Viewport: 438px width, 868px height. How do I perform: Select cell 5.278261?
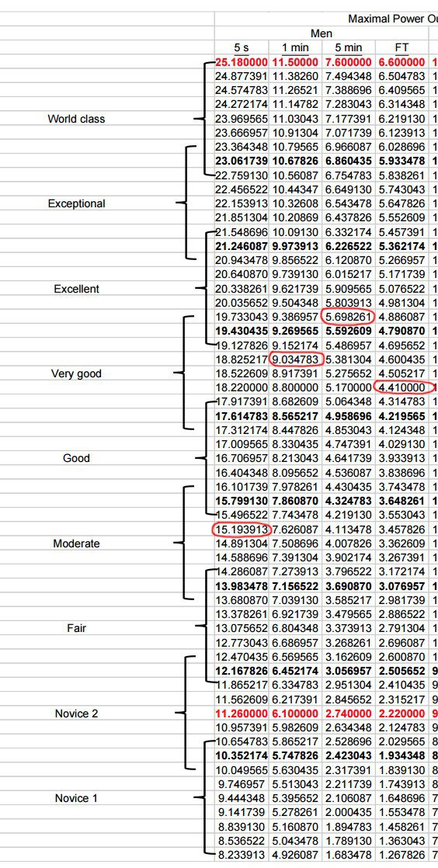click(295, 813)
